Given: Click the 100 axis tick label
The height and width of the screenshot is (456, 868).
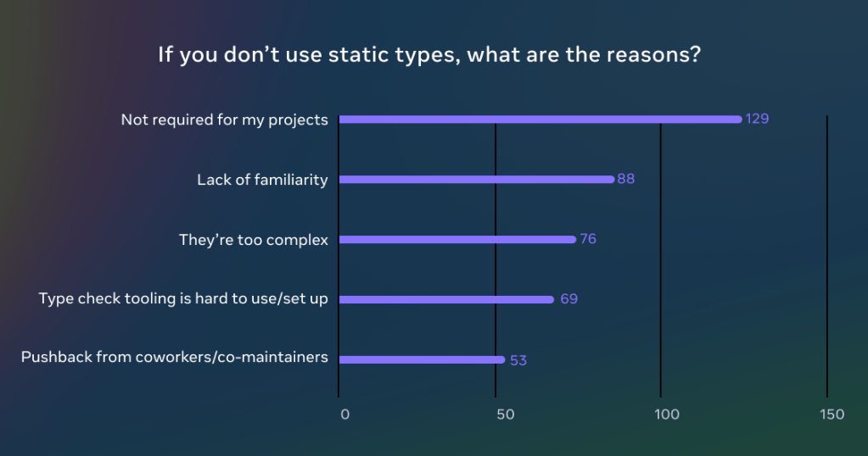Looking at the screenshot, I should click(667, 414).
